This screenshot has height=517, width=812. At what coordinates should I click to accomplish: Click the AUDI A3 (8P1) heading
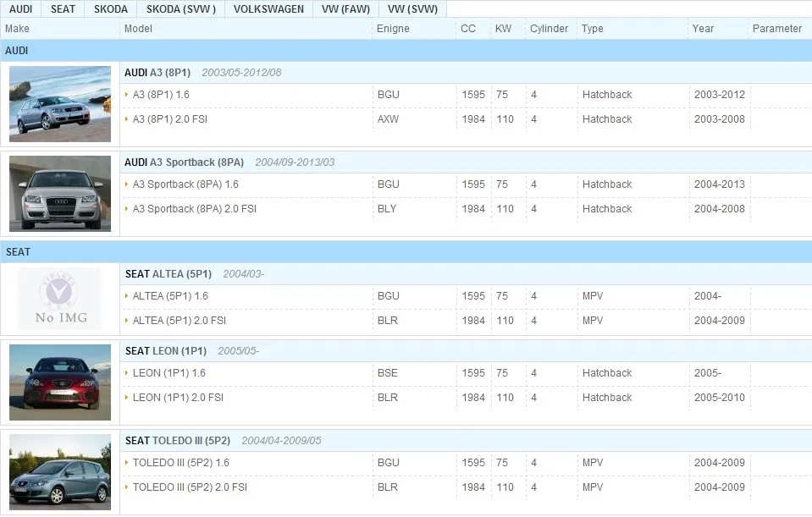[x=157, y=73]
